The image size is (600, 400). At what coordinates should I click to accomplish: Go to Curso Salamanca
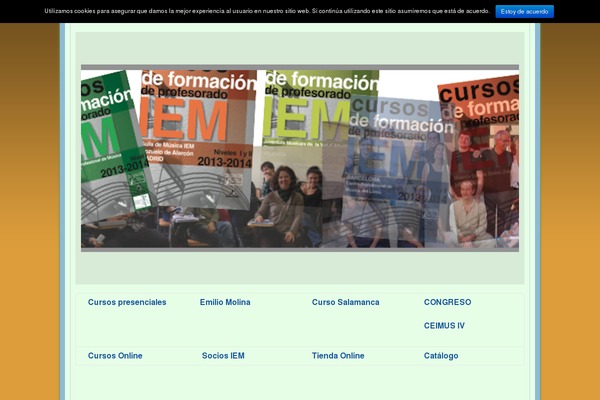coord(346,302)
